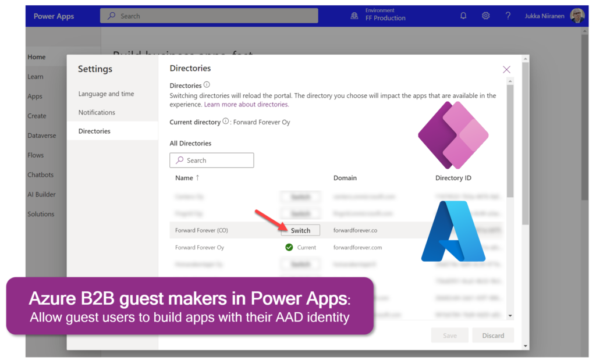
Task: Click the forwardforever.com domain cell
Action: tap(357, 248)
